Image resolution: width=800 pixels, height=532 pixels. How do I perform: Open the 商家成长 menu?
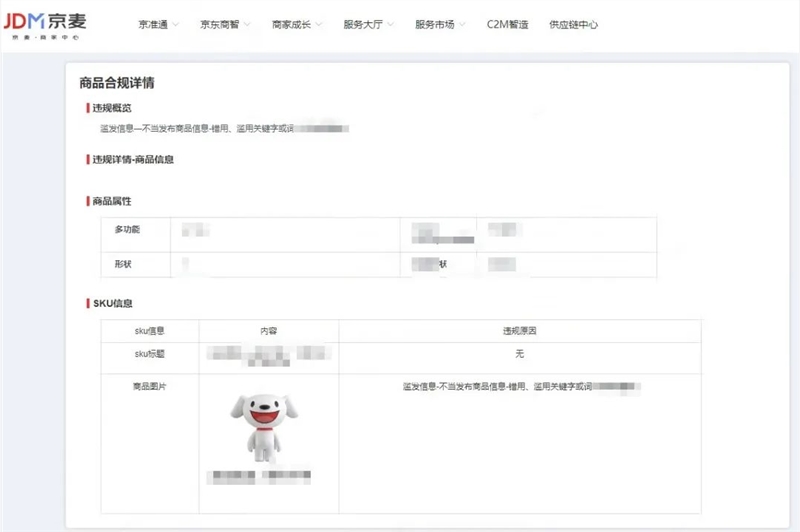tap(291, 24)
